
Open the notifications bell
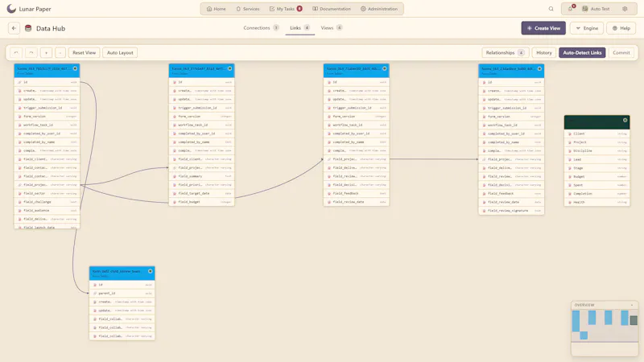(x=571, y=9)
